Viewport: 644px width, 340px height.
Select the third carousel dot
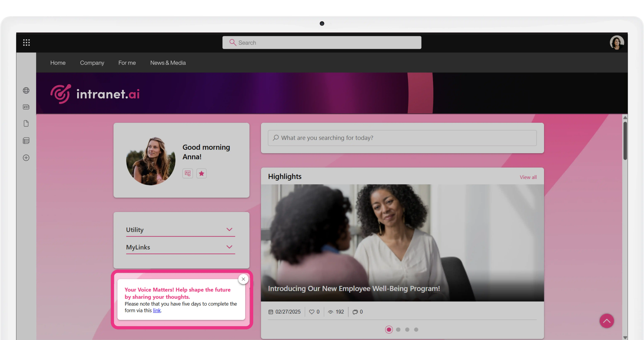pos(407,330)
